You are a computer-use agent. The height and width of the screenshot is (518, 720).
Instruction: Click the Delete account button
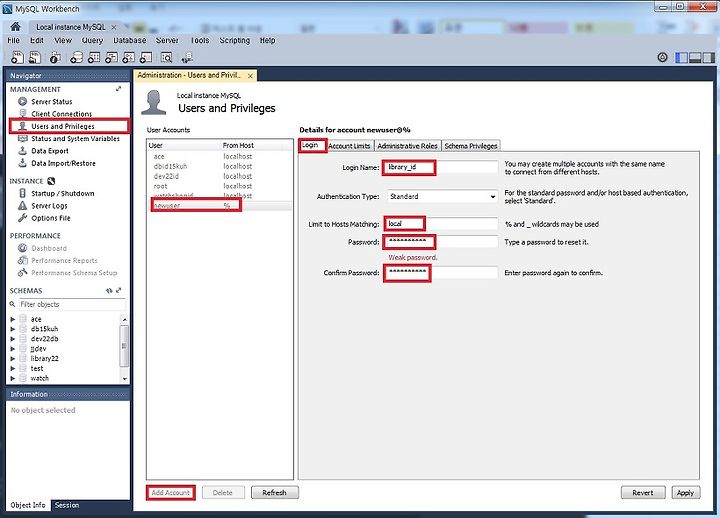tap(223, 493)
